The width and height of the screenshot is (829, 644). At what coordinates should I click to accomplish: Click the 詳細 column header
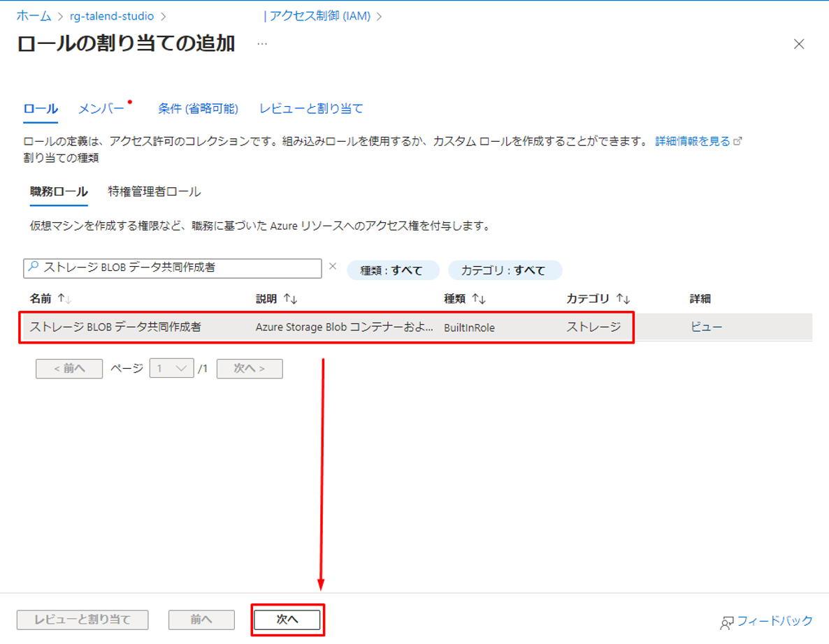tap(700, 298)
